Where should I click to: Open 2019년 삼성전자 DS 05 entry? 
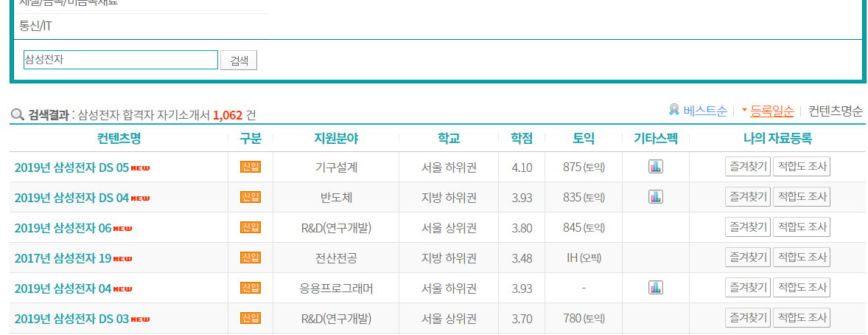(x=71, y=167)
